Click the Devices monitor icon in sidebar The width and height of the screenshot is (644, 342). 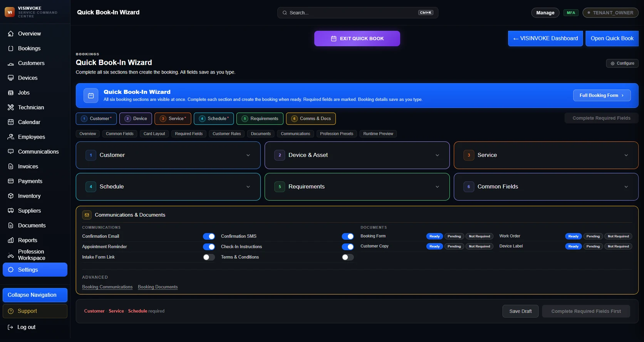coord(11,78)
